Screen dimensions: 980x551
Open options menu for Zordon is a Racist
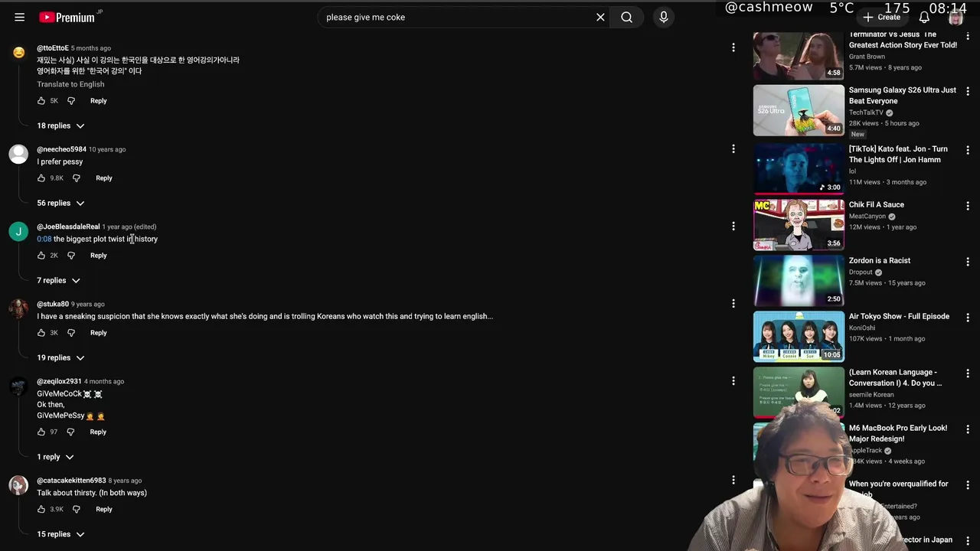pyautogui.click(x=968, y=262)
